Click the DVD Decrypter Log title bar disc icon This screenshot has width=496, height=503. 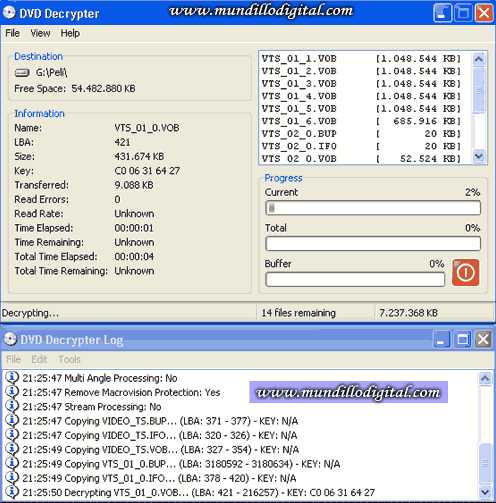[x=10, y=339]
